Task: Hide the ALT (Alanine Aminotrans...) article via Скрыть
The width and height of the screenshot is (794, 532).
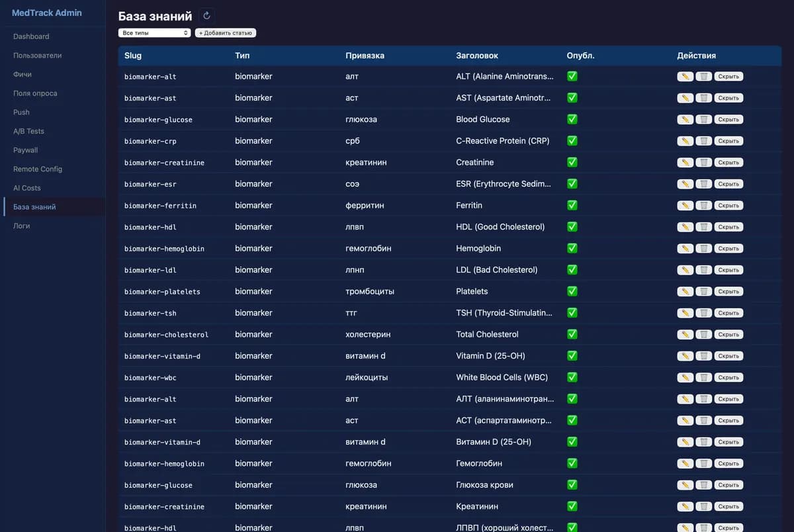Action: click(x=728, y=77)
